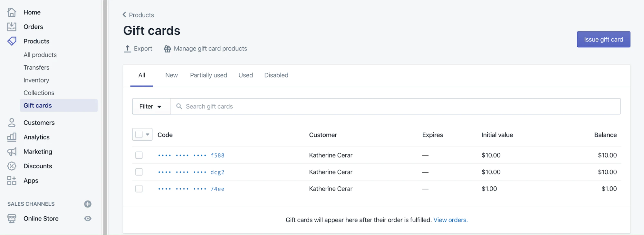Image resolution: width=644 pixels, height=235 pixels.
Task: Open Orders via its inbox icon
Action: click(x=12, y=27)
